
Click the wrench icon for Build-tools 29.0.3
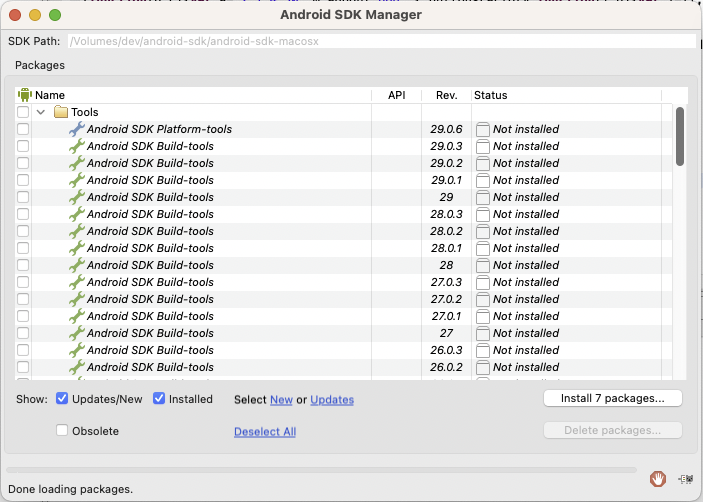[x=77, y=146]
